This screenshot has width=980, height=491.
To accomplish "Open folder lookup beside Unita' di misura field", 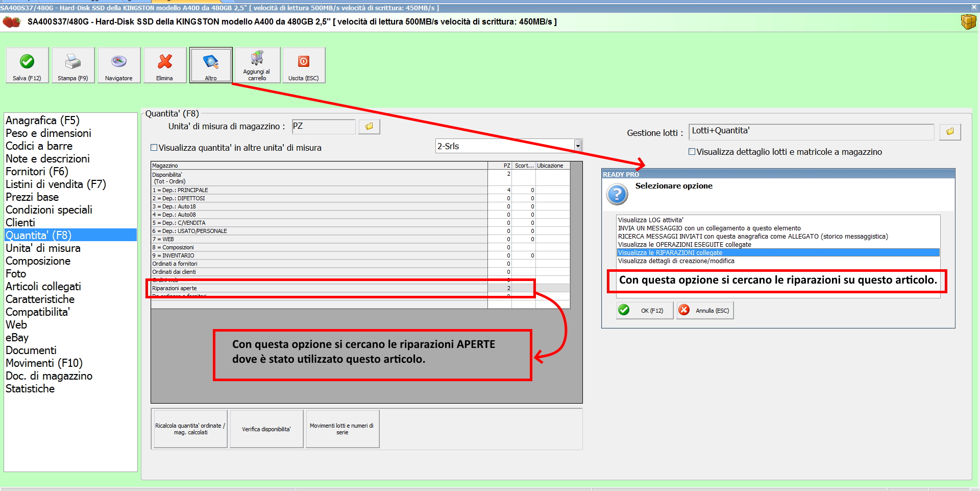I will coord(369,126).
